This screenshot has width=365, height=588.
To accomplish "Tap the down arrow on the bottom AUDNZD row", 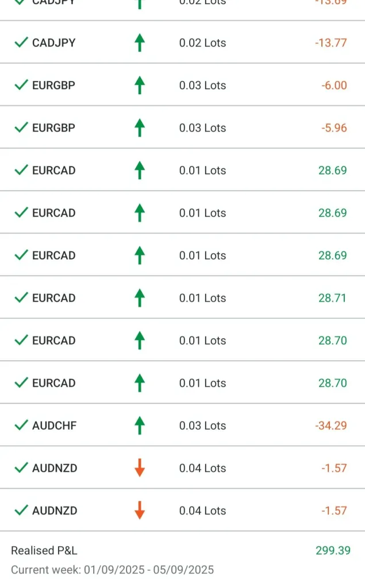I will click(139, 510).
